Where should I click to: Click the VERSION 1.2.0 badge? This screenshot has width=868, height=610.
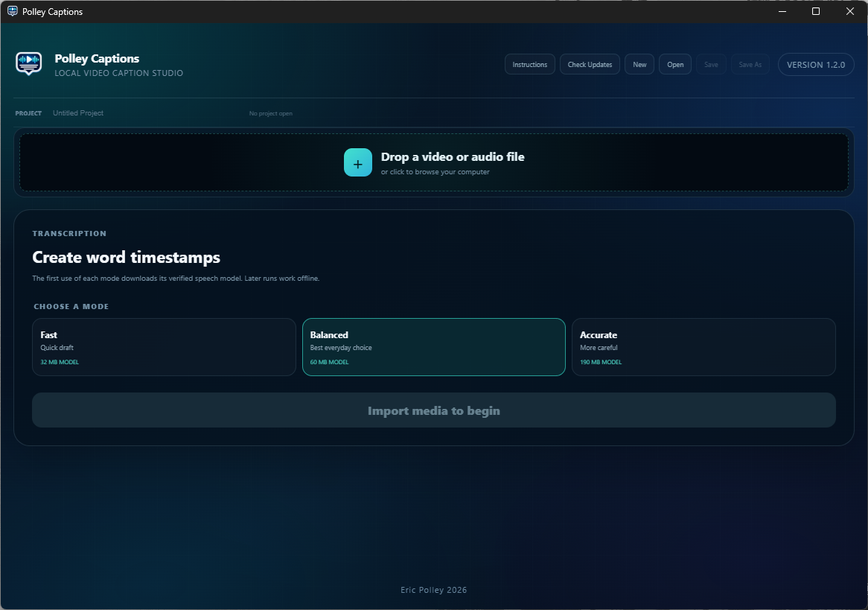[x=816, y=64]
